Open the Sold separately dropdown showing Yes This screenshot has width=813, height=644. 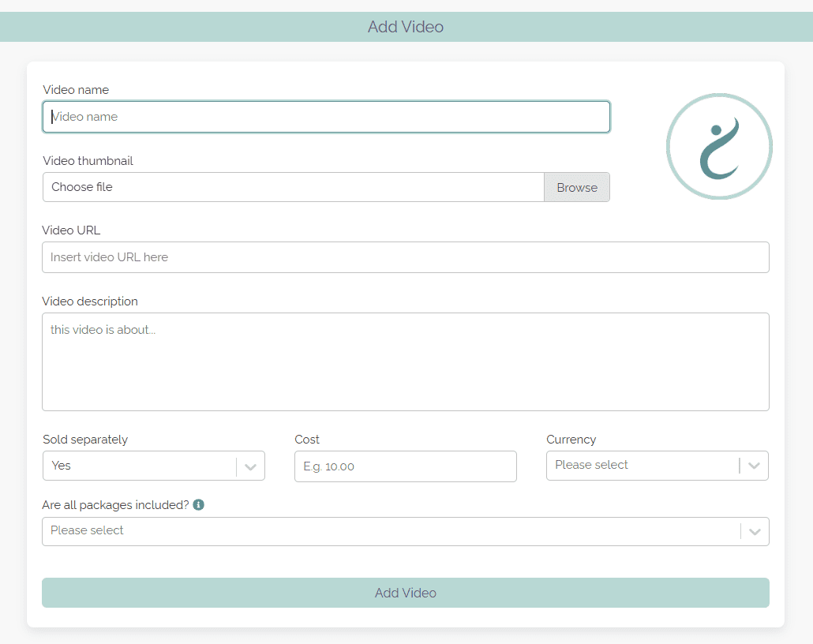pos(140,466)
